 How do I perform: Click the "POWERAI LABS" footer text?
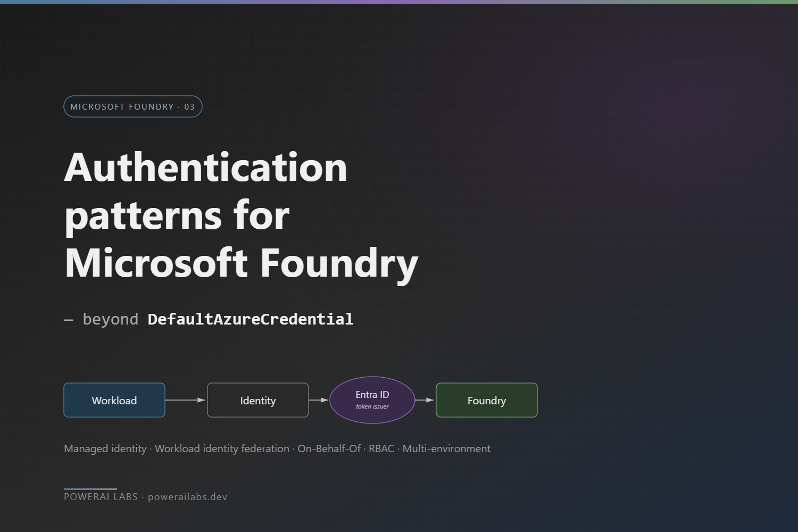coord(101,497)
